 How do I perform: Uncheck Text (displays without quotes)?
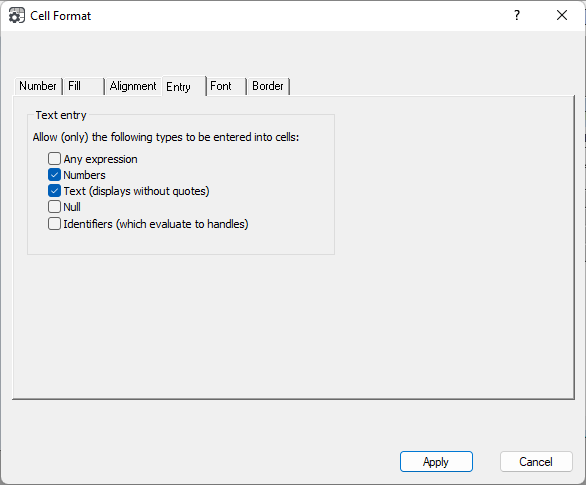tap(54, 191)
